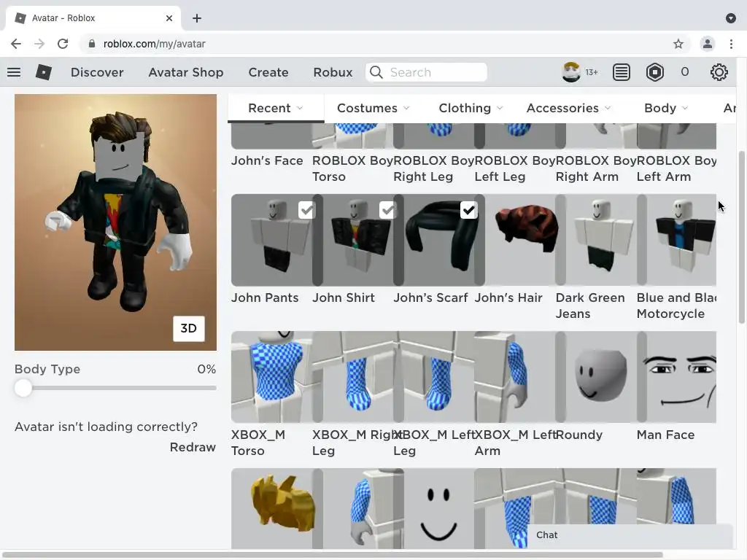Click in the Roblox Search field
Viewport: 747px width, 560px height.
426,72
